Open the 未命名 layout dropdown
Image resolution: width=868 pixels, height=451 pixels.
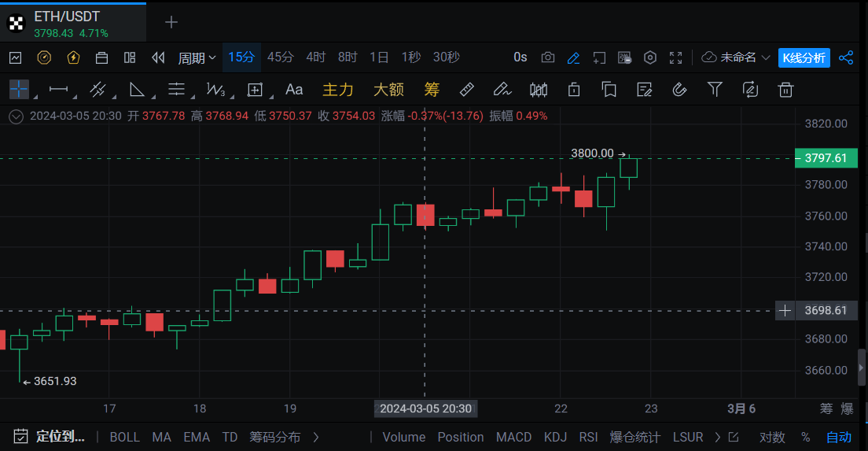[736, 57]
